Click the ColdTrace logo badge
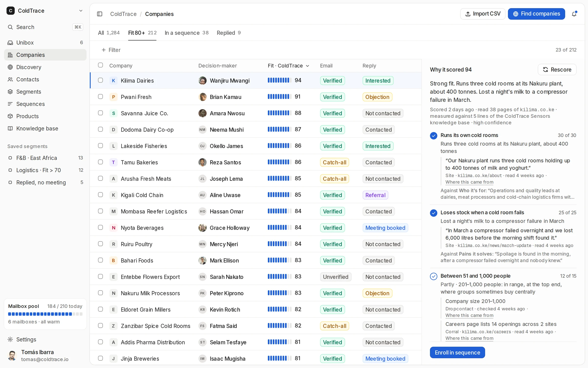This screenshot has height=368, width=588. (11, 11)
